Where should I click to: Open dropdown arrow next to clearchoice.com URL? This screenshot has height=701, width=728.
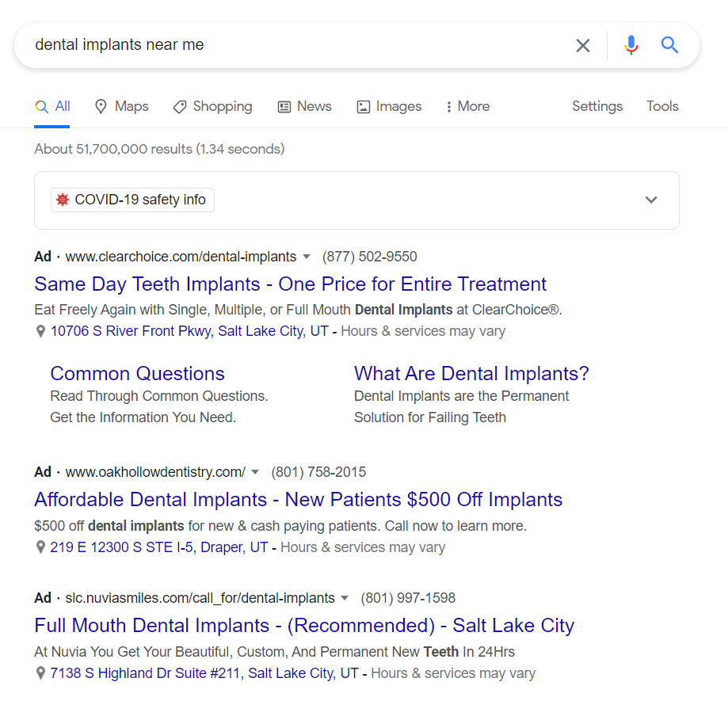(x=307, y=257)
